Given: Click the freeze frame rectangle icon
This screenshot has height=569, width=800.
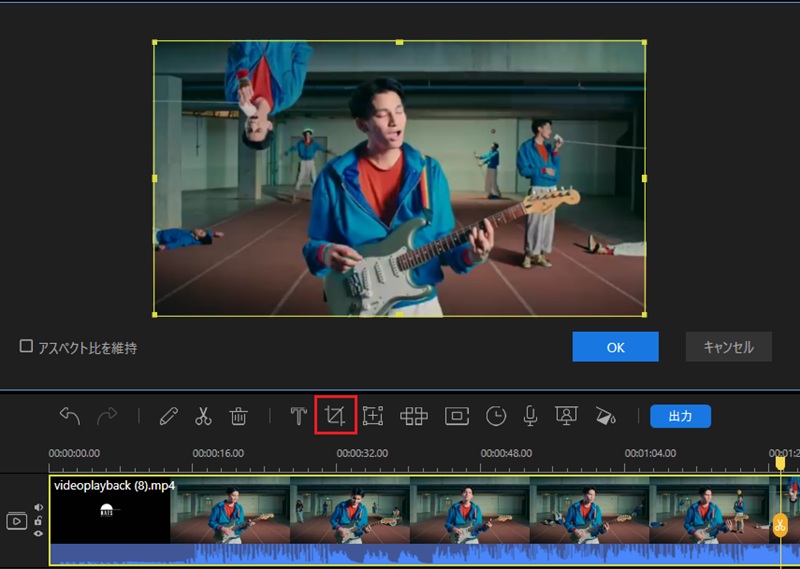Looking at the screenshot, I should tap(457, 416).
